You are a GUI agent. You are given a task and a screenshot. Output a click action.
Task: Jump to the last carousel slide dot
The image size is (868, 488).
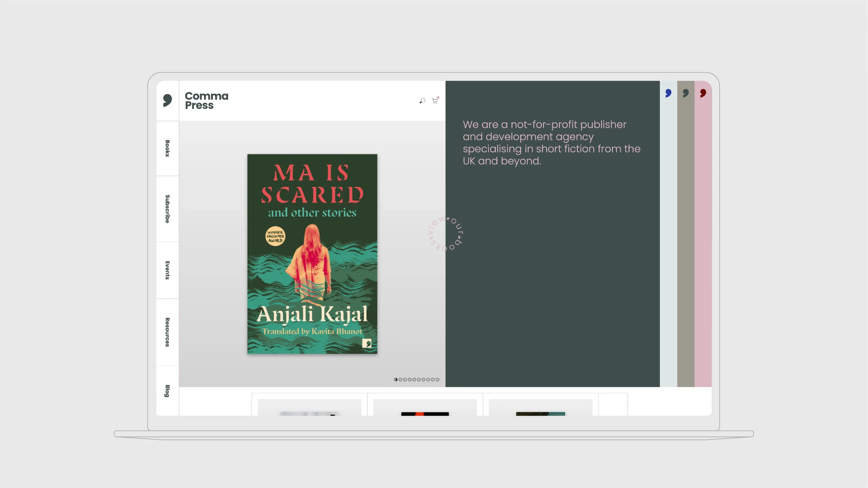(437, 380)
